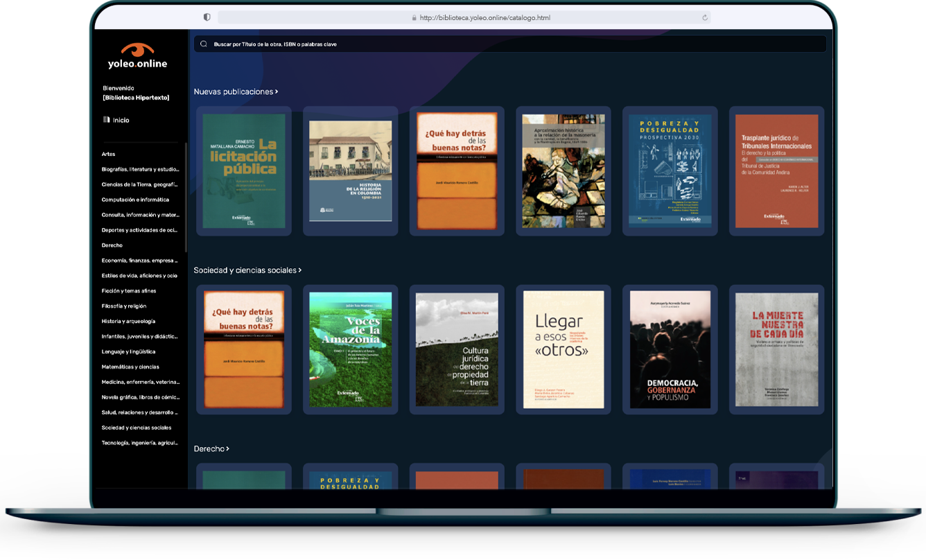
Task: Open La licitación pública book cover
Action: point(243,171)
